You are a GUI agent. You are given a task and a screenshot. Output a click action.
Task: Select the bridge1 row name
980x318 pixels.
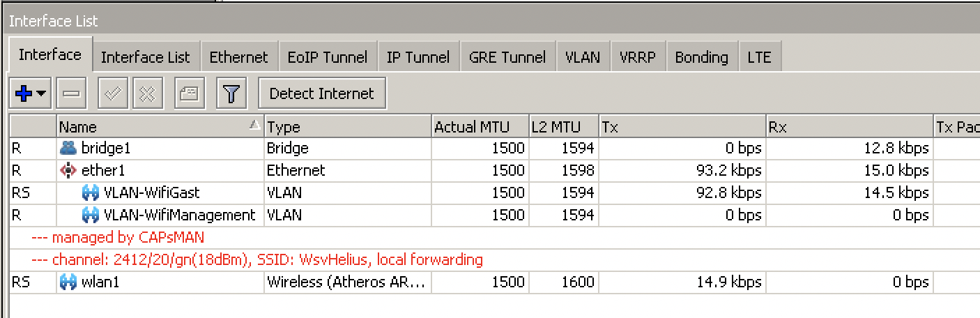click(106, 148)
